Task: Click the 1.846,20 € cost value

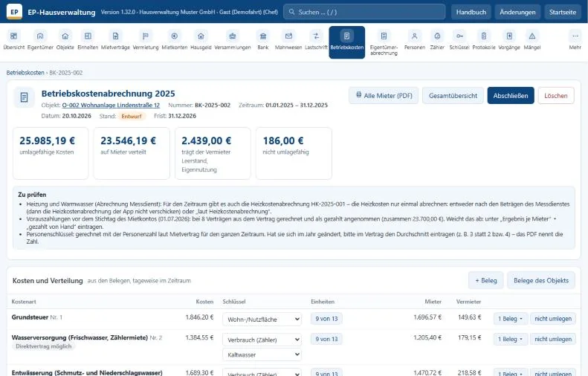Action: click(x=199, y=317)
